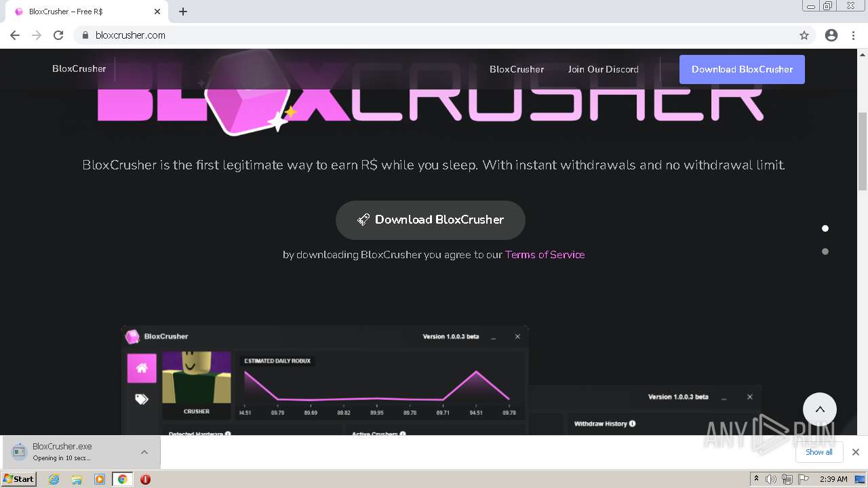Viewport: 868px width, 488px height.
Task: Reload the bloxcrusher.com page
Action: [58, 35]
